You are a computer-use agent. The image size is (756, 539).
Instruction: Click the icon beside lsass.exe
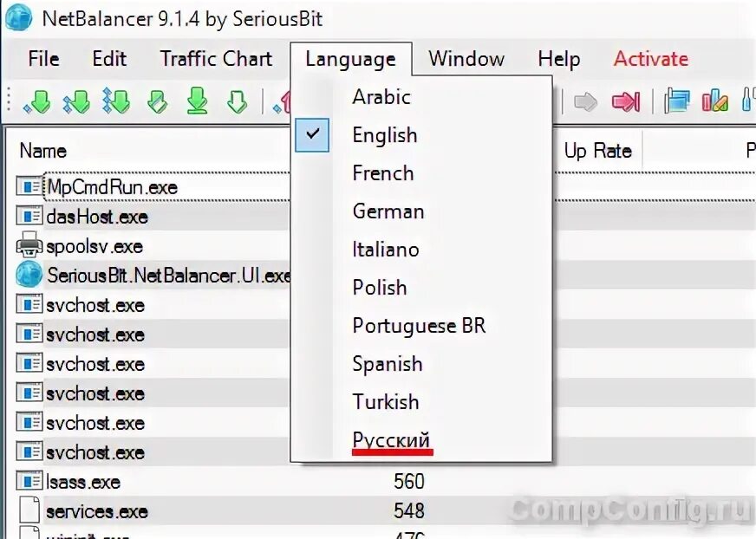(x=29, y=481)
